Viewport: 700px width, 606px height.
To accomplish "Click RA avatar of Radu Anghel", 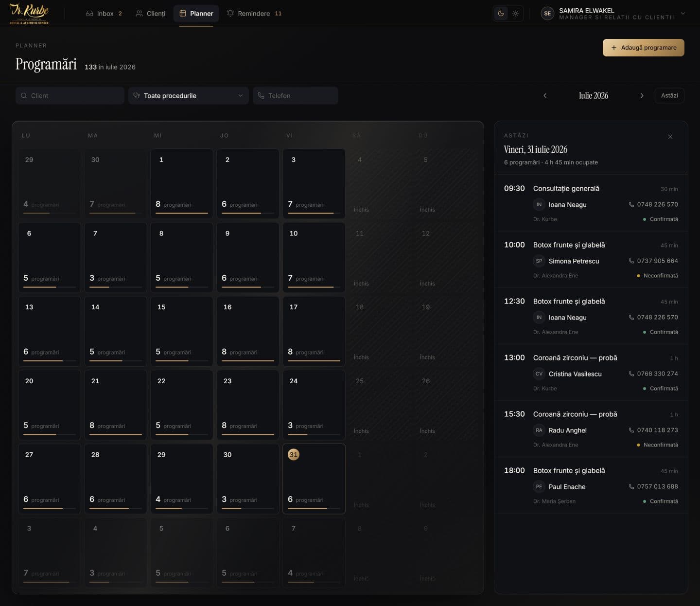I will [539, 430].
